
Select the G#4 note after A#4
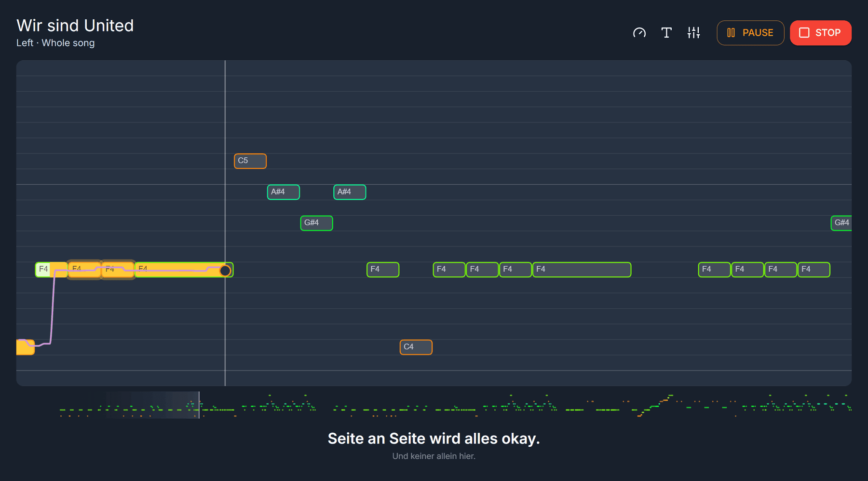tap(317, 223)
